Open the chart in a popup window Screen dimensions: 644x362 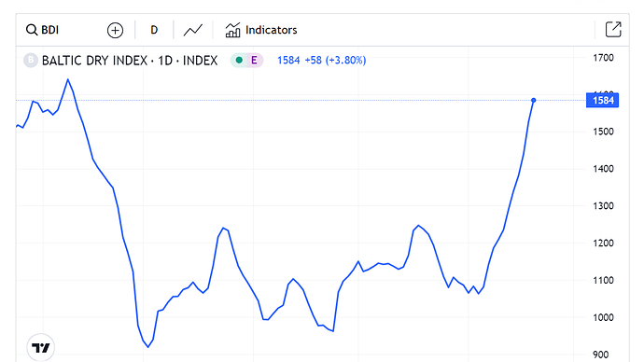[613, 30]
